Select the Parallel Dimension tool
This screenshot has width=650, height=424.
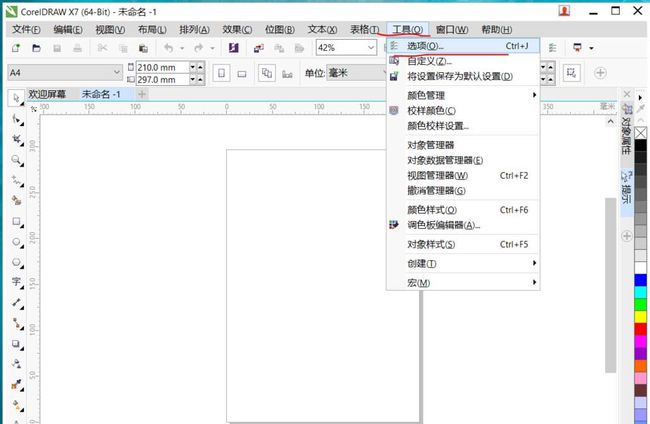(16, 303)
